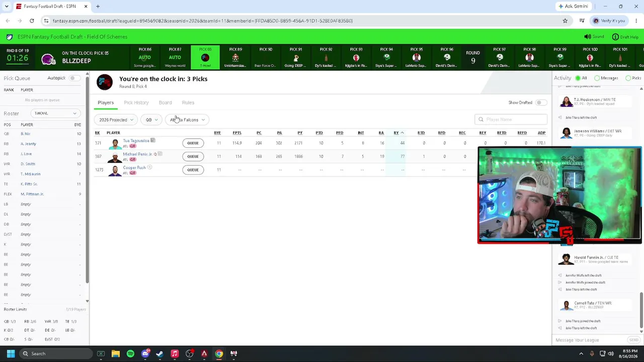Select the Messages activity filter
644x362 pixels.
(x=597, y=78)
